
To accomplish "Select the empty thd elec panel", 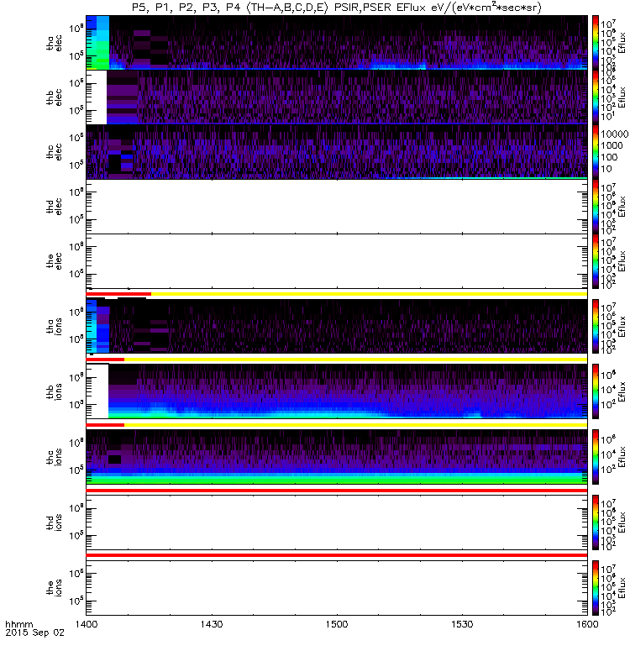I will point(337,207).
